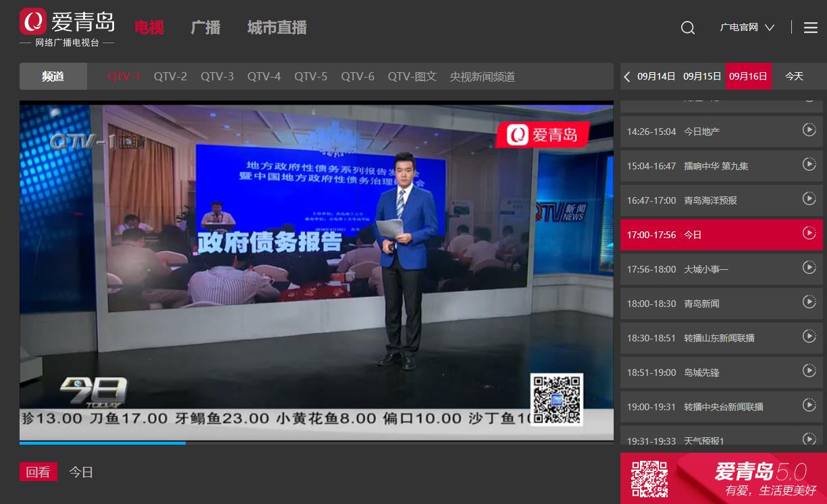Open the hamburger menu icon
827x504 pixels.
[811, 28]
